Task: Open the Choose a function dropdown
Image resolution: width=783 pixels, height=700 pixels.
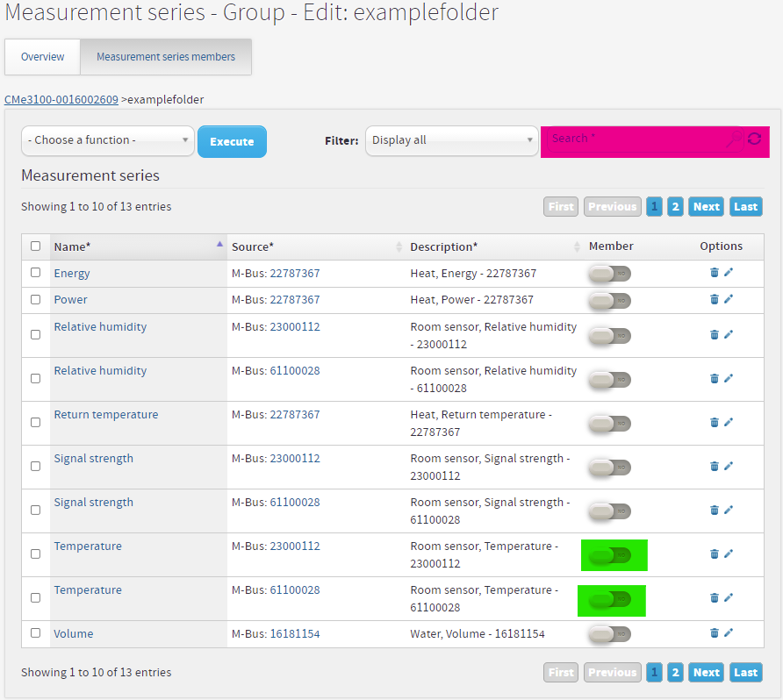Action: tap(108, 140)
